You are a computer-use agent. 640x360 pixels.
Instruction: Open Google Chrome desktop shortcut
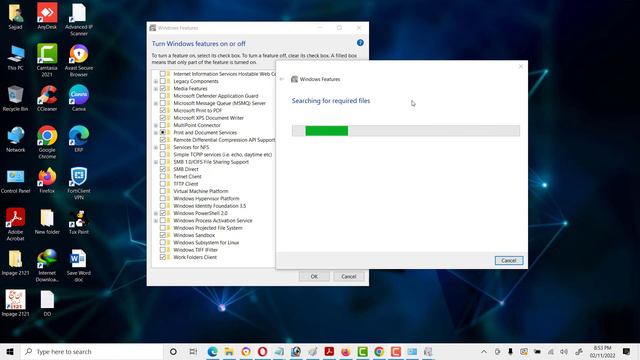47,142
